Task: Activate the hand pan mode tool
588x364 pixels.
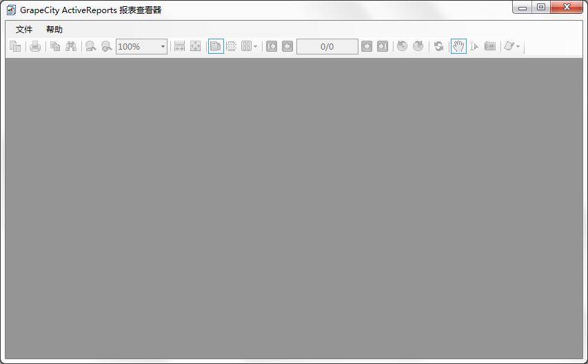Action: point(458,46)
